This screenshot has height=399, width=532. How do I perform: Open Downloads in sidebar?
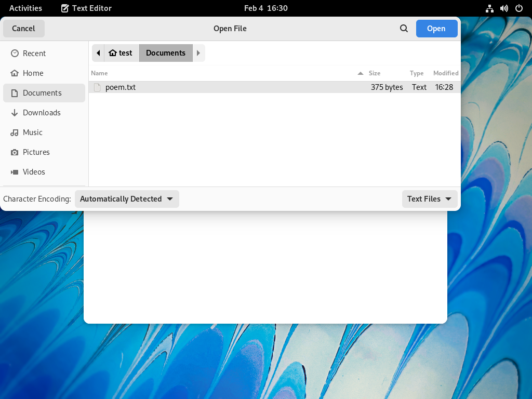(44, 113)
